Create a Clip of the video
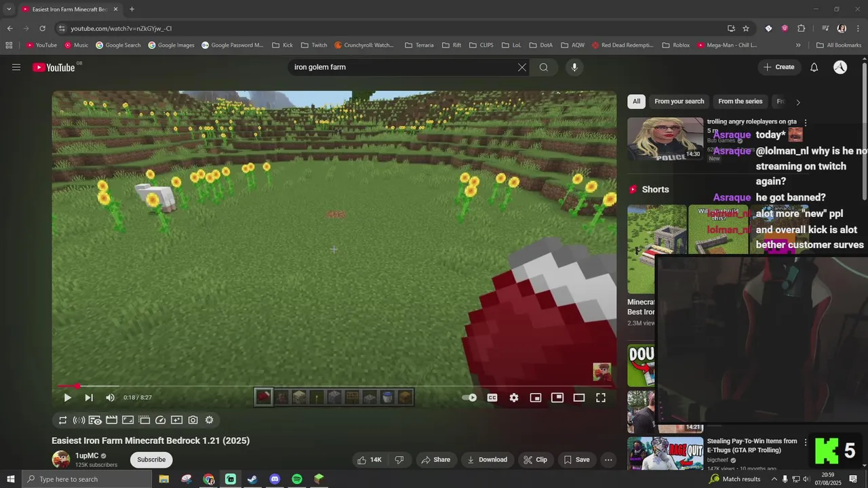868x488 pixels. pyautogui.click(x=536, y=460)
